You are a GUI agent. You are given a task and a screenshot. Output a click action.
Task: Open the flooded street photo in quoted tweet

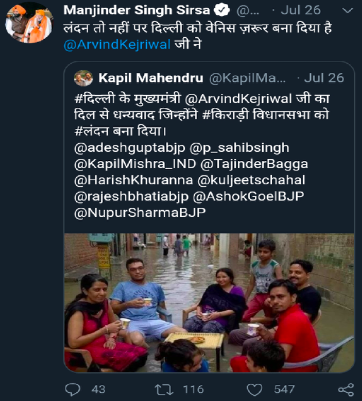coord(209,303)
